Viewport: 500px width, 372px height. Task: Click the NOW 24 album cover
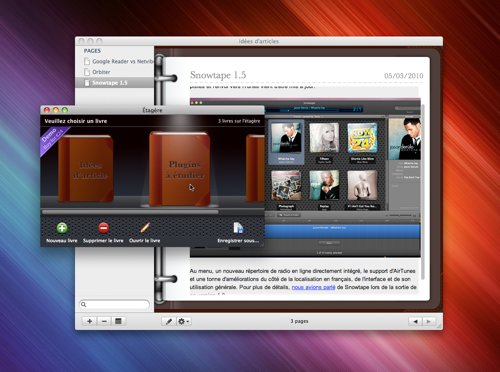(362, 138)
